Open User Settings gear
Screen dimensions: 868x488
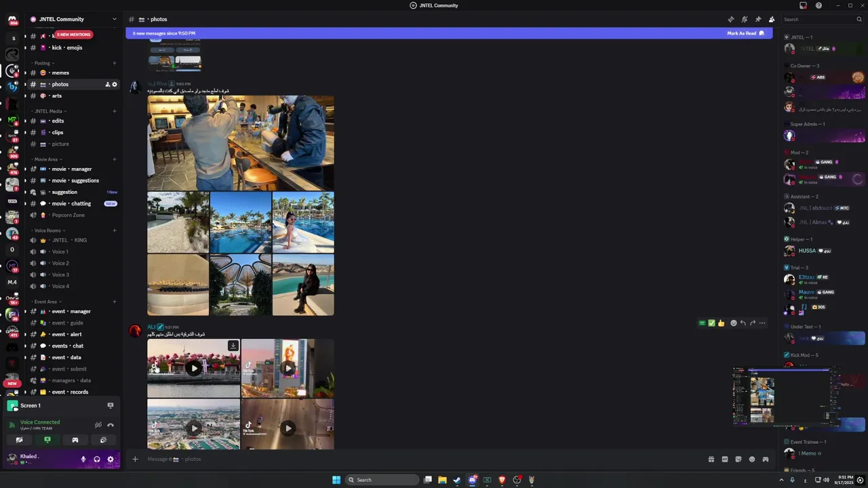(x=111, y=459)
